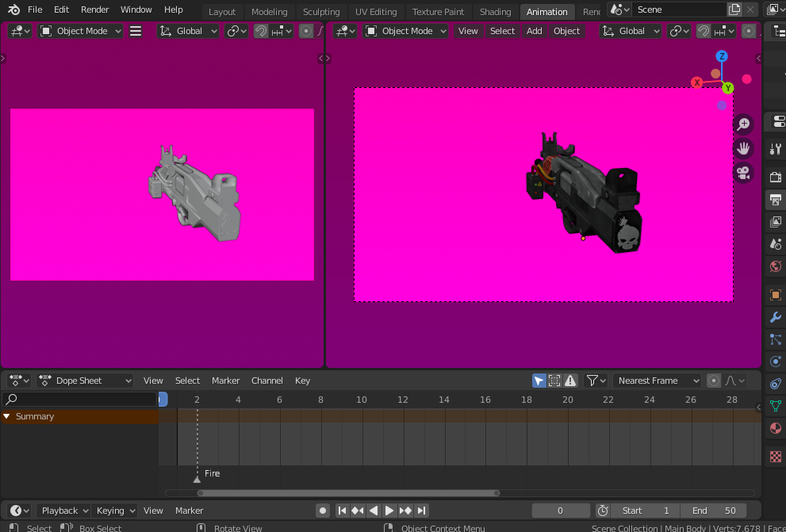Open the Material properties sphere icon
The width and height of the screenshot is (786, 532).
(x=776, y=428)
